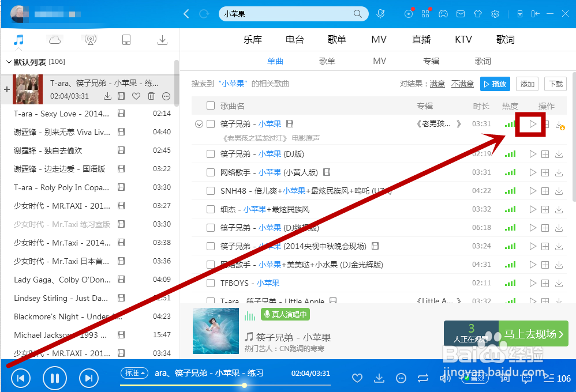Download TFBOYS 小苹果 row
Screen dimensions: 576x392
(559, 283)
